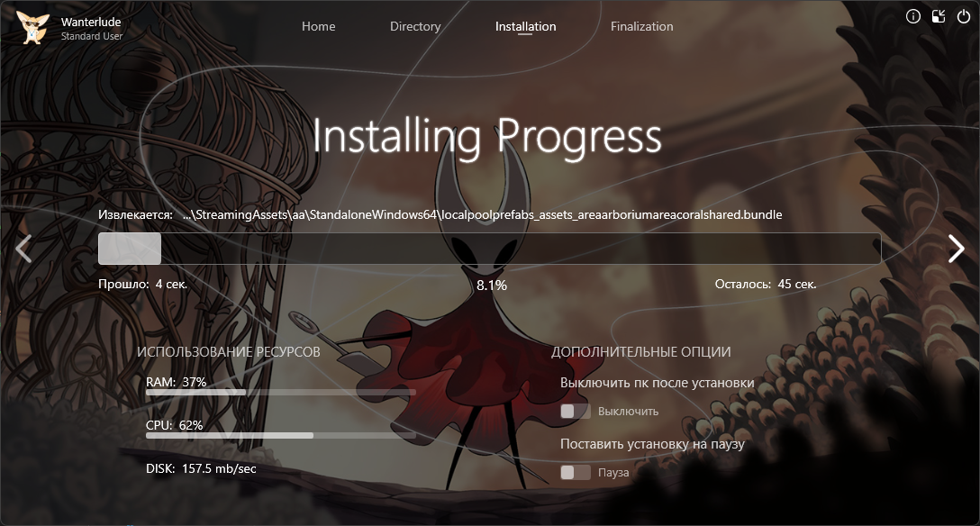Screen dimensions: 980x526
Task: Click the ИСПОЛЬЗОВАНИЕ РЕСУРСОВ heading
Action: point(228,351)
